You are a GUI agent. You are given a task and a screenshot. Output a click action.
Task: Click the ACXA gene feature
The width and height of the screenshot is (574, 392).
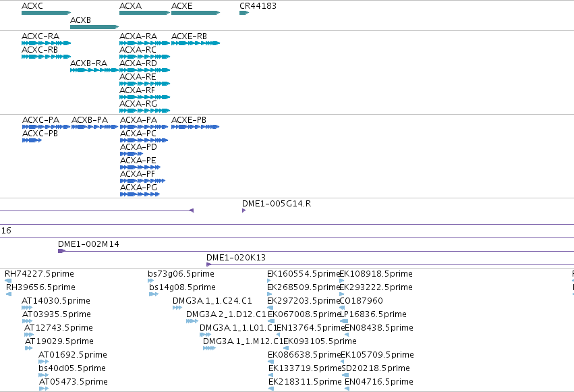(x=144, y=13)
